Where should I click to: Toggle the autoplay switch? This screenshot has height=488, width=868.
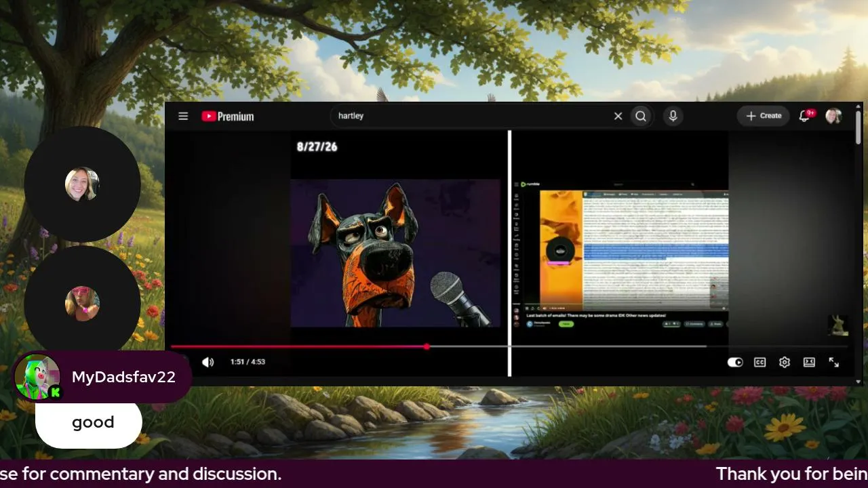(x=735, y=362)
